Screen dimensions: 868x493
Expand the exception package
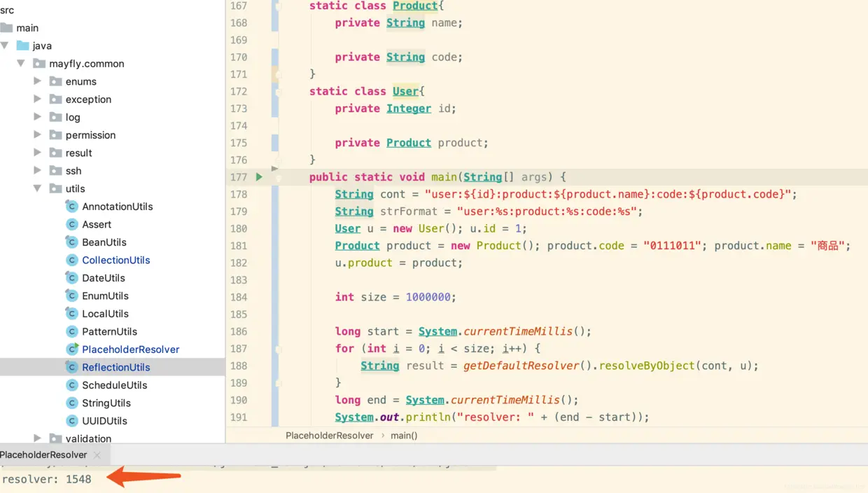point(38,99)
